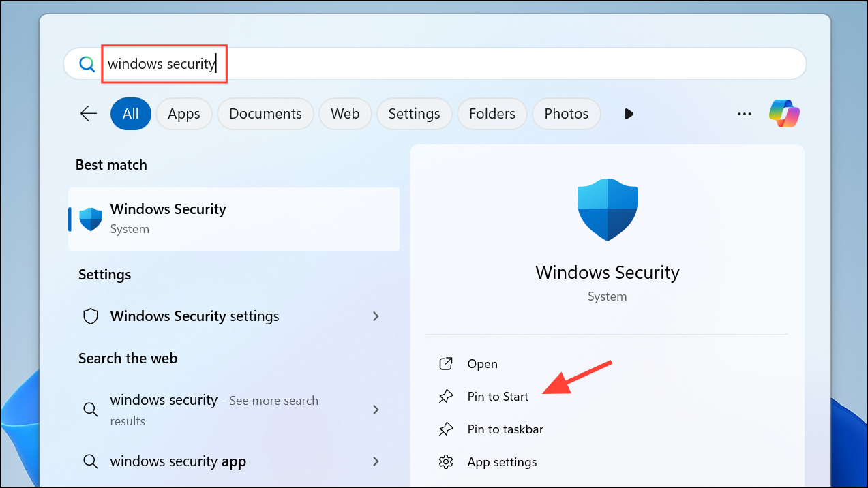Click the pin icon beside Pin to taskbar
This screenshot has height=488, width=868.
[x=446, y=429]
